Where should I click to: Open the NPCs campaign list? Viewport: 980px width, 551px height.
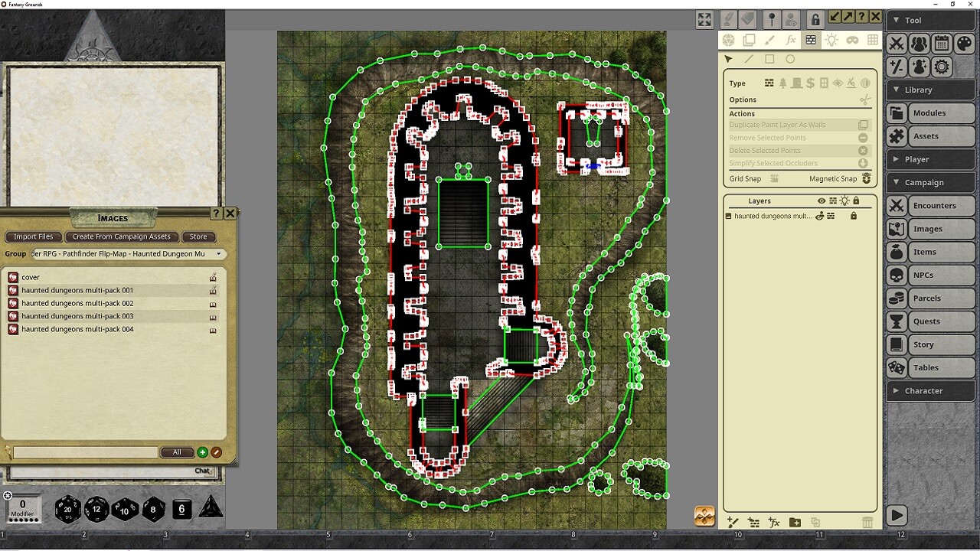click(x=931, y=275)
